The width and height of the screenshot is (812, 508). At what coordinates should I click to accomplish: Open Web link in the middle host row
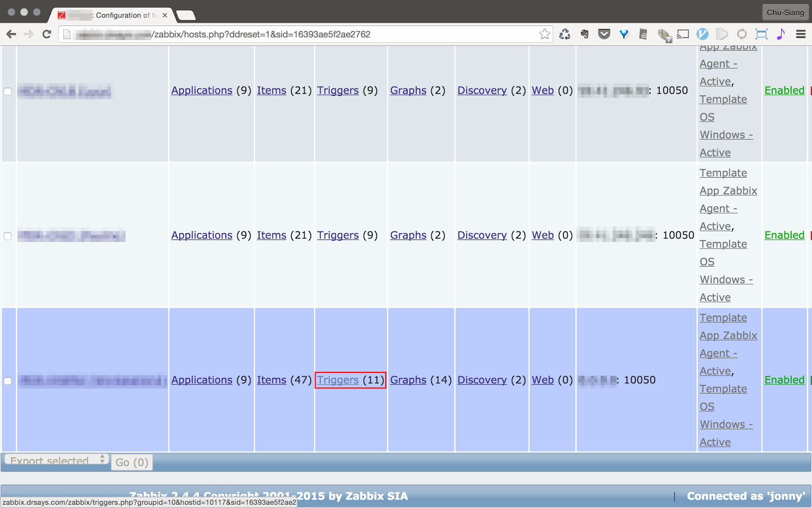(x=543, y=235)
